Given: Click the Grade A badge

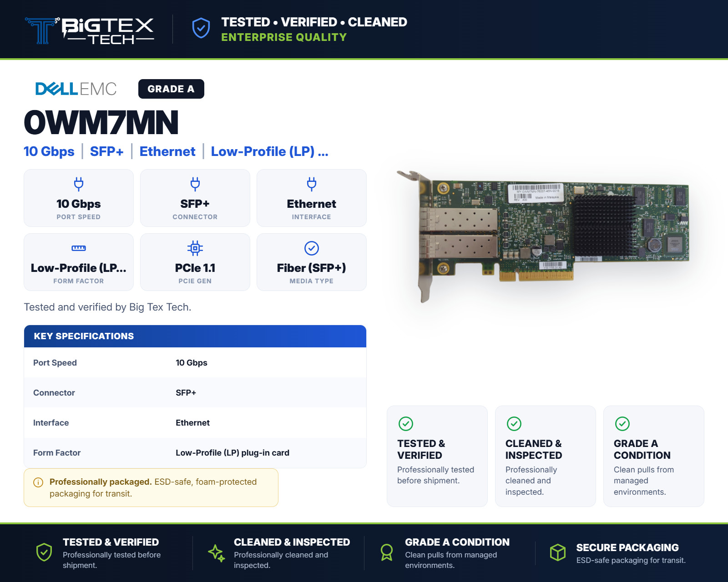Looking at the screenshot, I should tap(171, 89).
